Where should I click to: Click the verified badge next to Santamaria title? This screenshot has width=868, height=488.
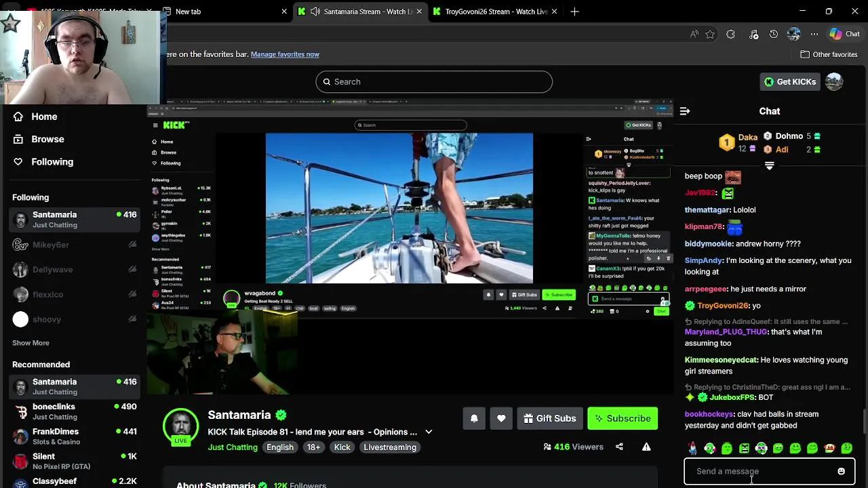coord(281,415)
